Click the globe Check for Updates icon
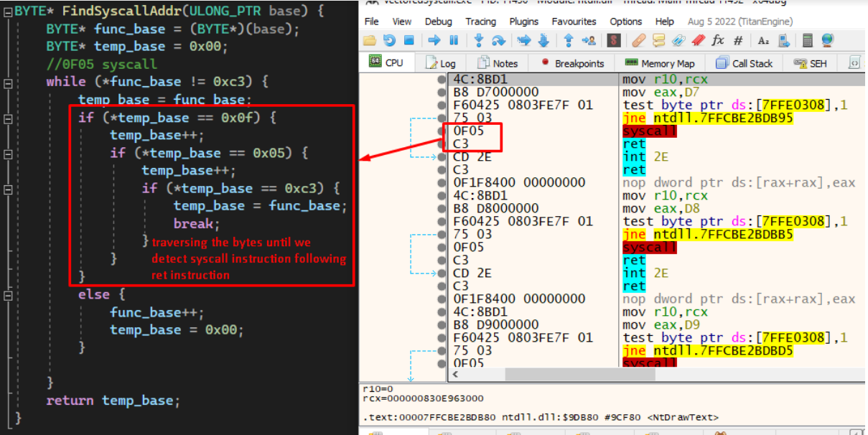The height and width of the screenshot is (435, 868). point(827,40)
